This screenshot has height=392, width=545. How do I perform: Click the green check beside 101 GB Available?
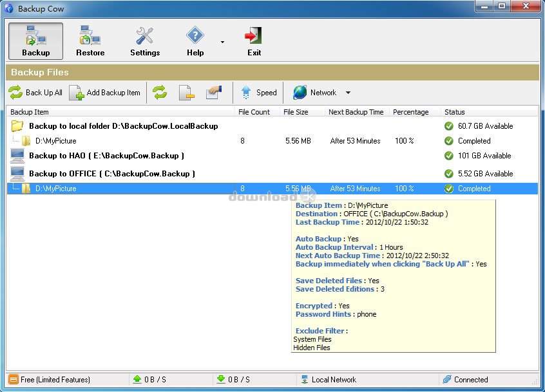(449, 156)
